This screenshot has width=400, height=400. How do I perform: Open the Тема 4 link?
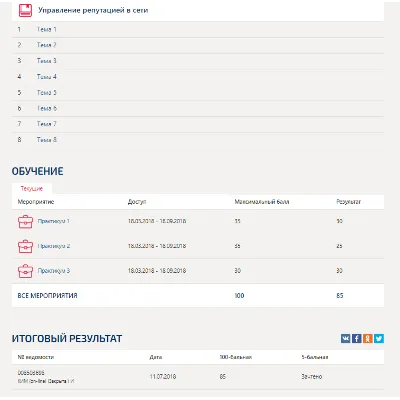click(47, 77)
